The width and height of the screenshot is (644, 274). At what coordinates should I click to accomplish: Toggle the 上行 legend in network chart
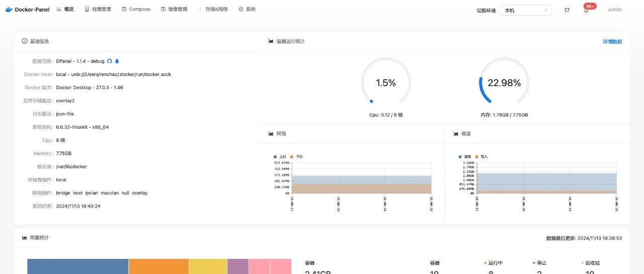click(x=280, y=157)
